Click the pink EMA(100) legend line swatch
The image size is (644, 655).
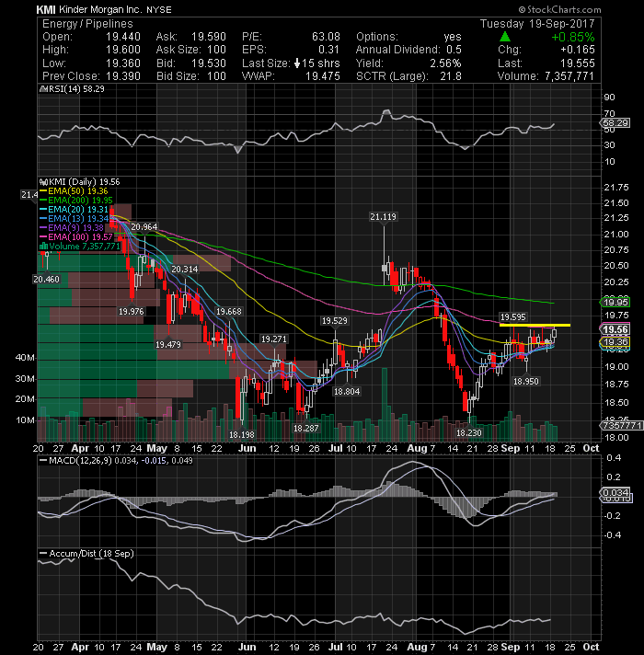(43, 236)
